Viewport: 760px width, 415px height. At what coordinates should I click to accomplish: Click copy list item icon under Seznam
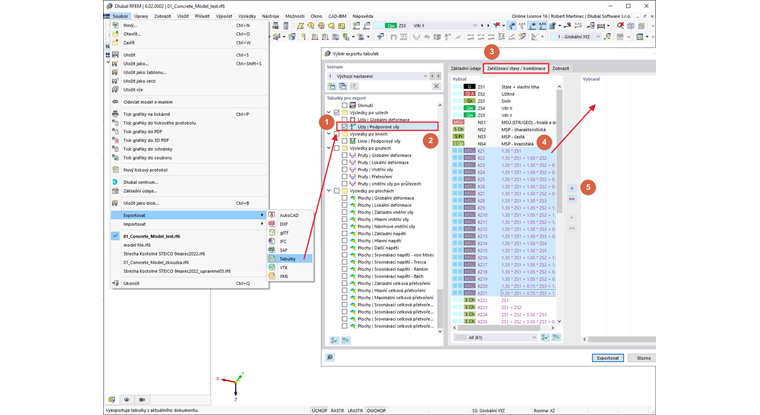[343, 86]
